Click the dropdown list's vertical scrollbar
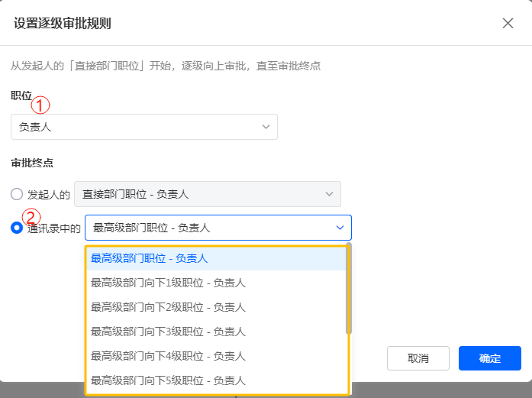This screenshot has width=532, height=398. coord(349,289)
